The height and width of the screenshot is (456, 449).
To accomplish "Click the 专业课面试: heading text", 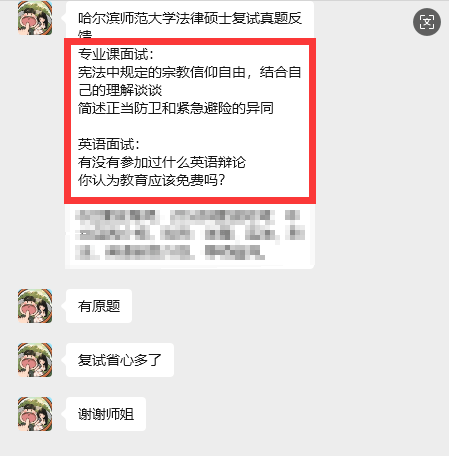I will (x=116, y=54).
